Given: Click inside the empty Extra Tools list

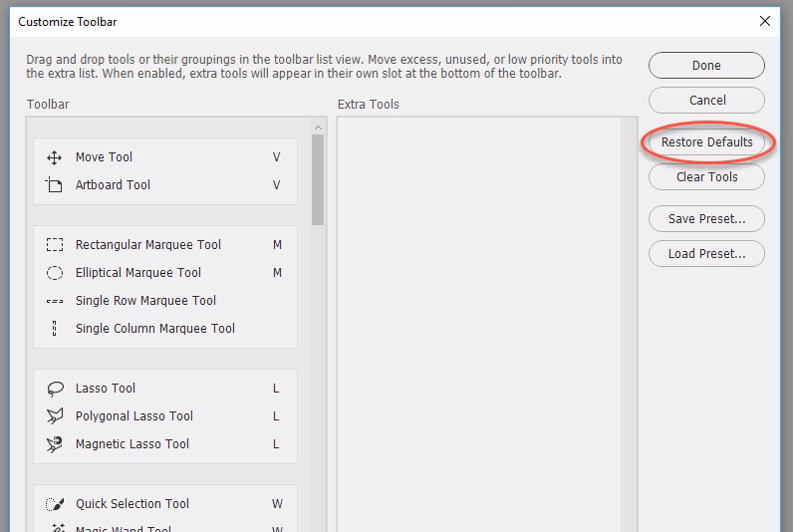Looking at the screenshot, I should [x=478, y=319].
